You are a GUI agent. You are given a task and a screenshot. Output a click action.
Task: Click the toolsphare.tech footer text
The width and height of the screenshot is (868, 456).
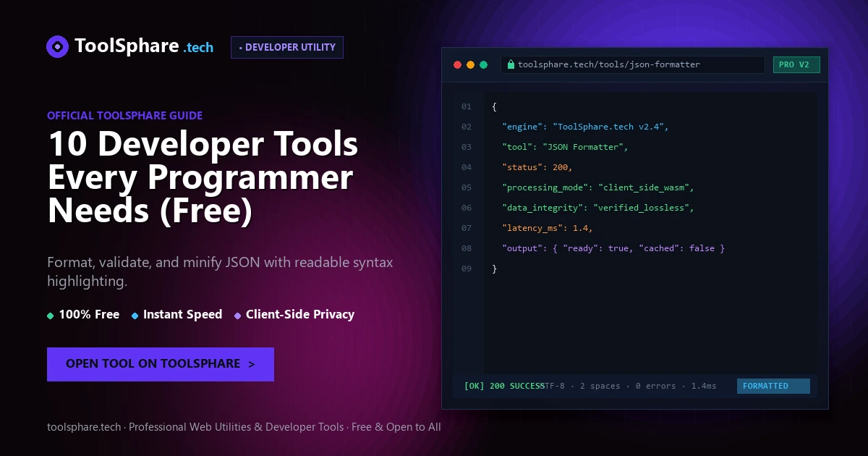[x=244, y=427]
